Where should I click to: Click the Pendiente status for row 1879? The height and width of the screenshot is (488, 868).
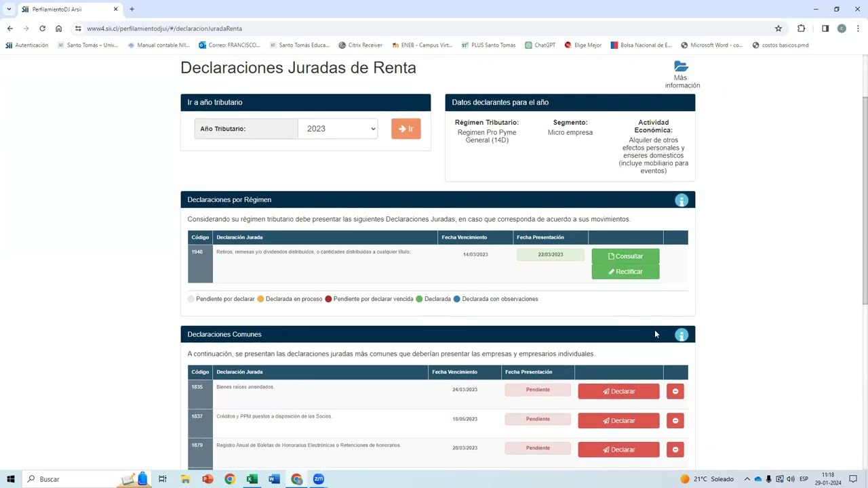(x=538, y=448)
